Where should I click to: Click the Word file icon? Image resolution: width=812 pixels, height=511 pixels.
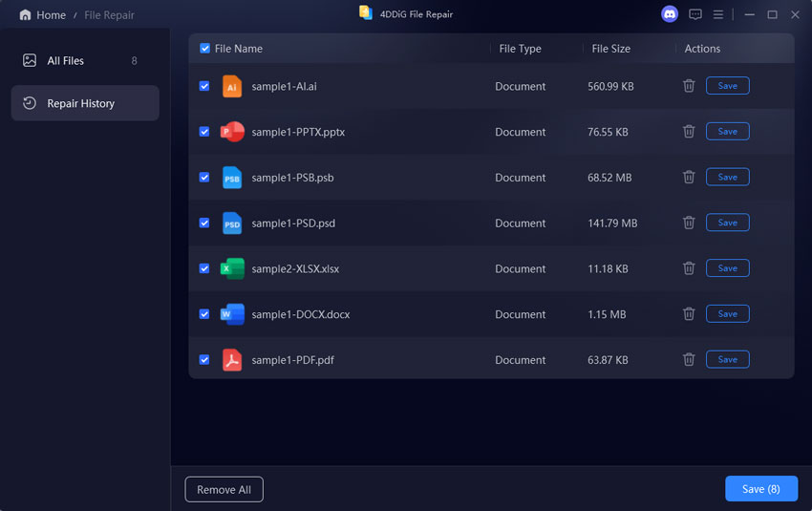click(x=232, y=313)
